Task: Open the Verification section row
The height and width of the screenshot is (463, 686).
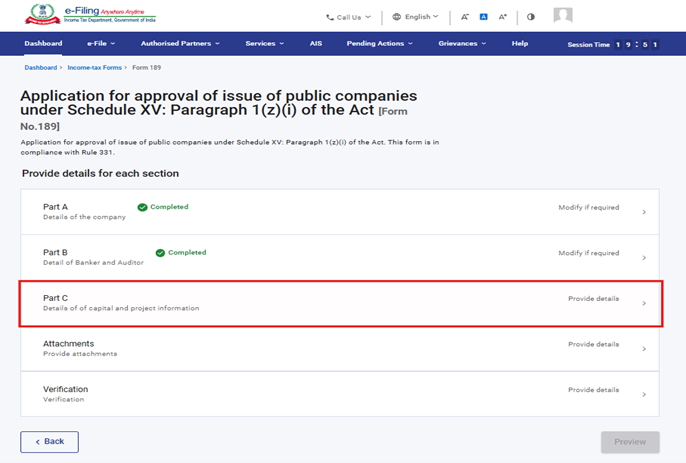Action: pos(340,394)
